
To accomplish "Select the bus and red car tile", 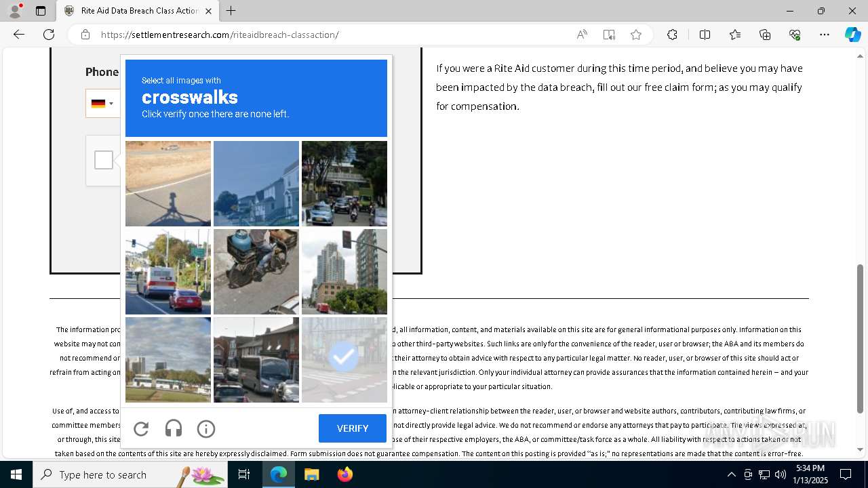I will coord(168,272).
